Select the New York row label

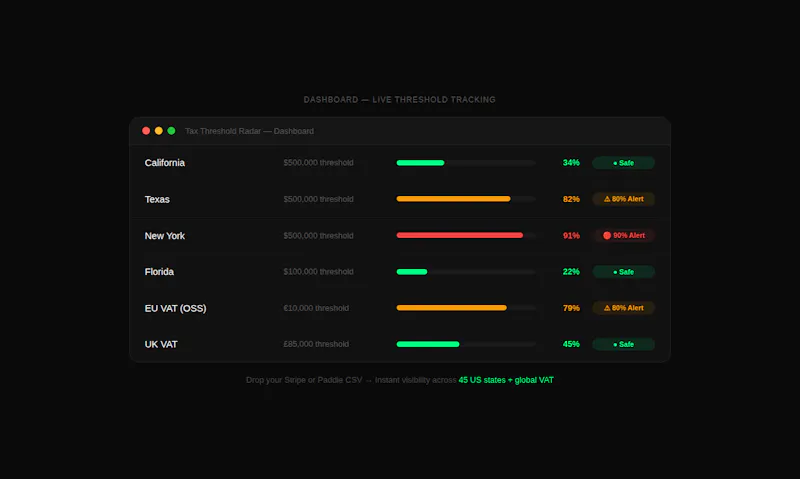point(164,236)
